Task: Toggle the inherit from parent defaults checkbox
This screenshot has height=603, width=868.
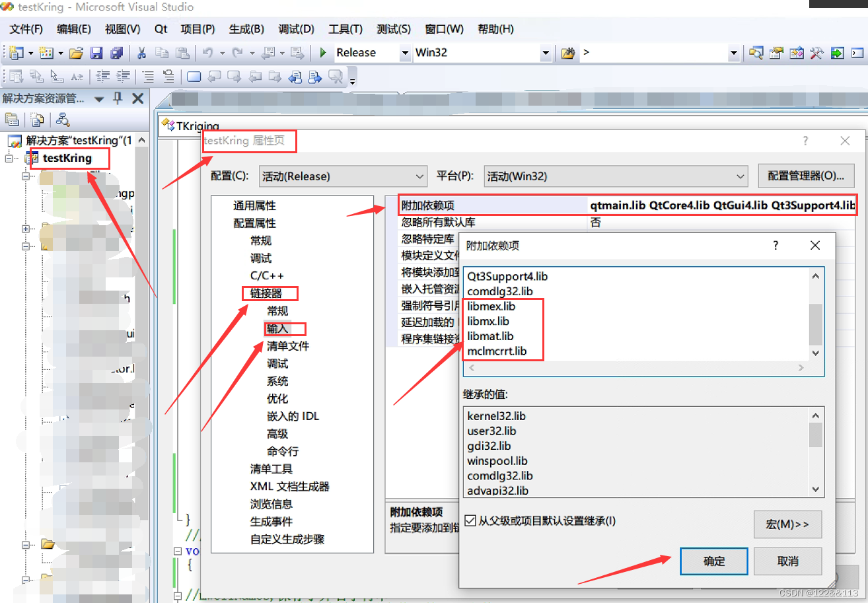Action: tap(470, 521)
